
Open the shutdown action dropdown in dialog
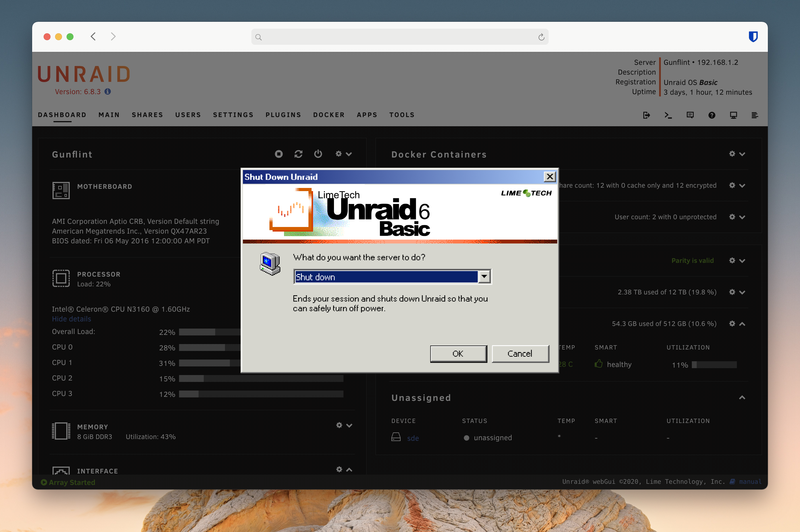[484, 277]
